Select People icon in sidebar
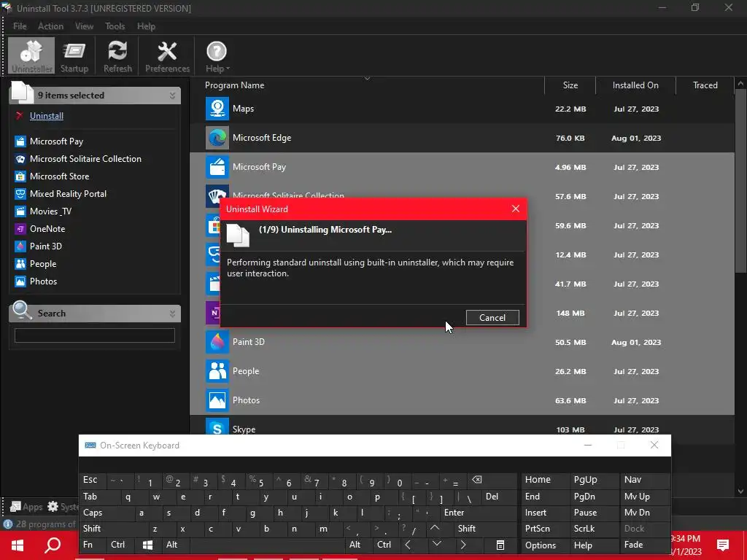Viewport: 747px width, 560px height. (20, 264)
